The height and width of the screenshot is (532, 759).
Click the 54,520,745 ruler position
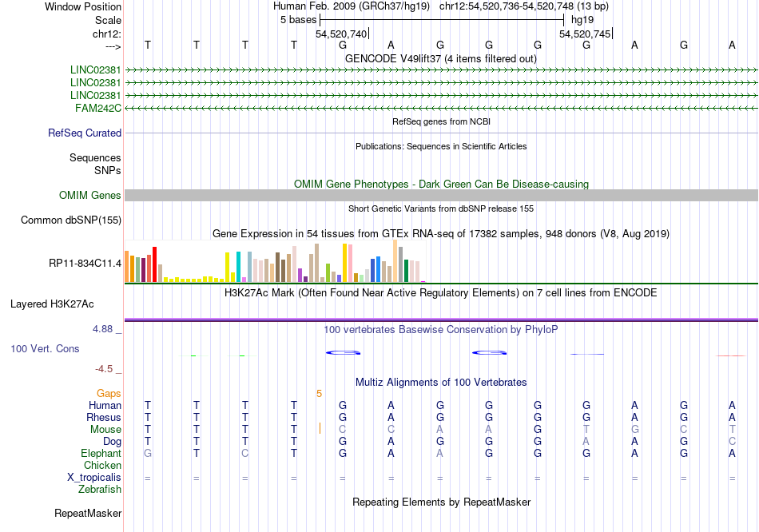(x=585, y=34)
